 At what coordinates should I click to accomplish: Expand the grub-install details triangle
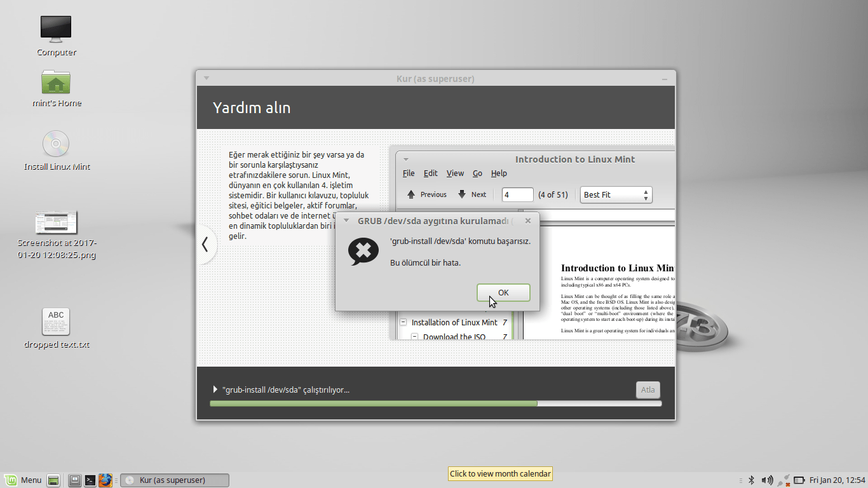tap(215, 390)
